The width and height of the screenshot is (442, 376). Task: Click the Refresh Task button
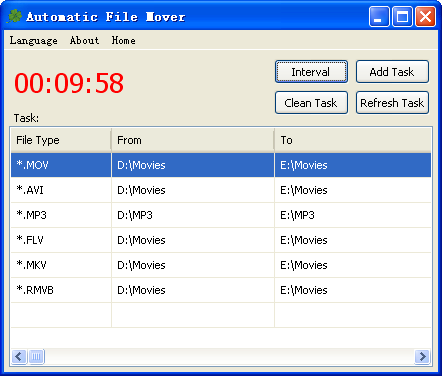click(x=392, y=103)
